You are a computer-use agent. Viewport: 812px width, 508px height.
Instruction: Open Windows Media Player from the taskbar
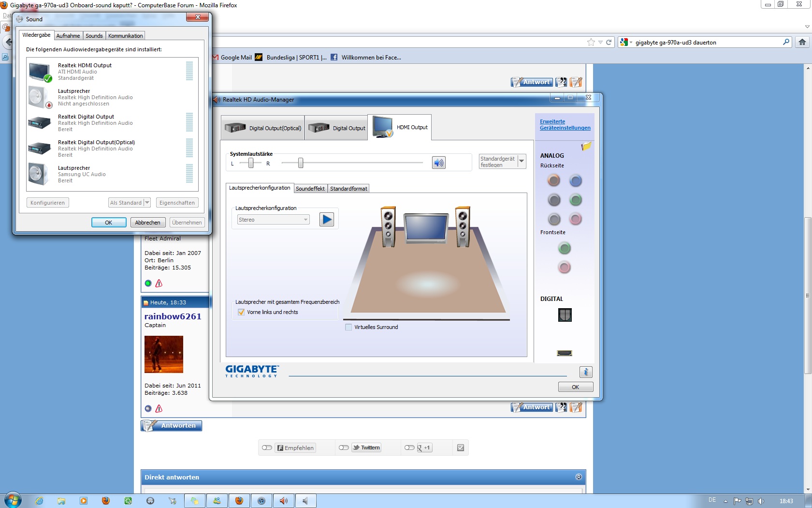point(84,501)
